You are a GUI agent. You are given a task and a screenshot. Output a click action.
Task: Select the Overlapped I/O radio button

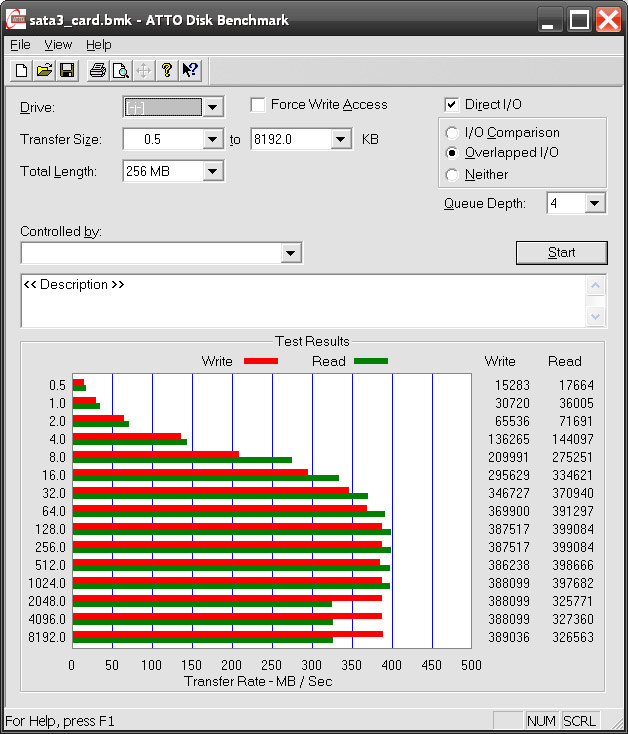click(x=452, y=153)
